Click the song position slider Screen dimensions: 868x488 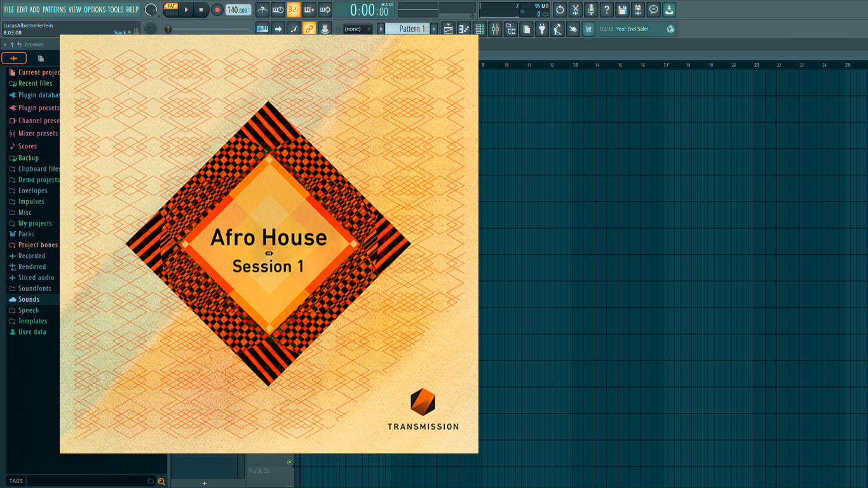click(x=207, y=29)
